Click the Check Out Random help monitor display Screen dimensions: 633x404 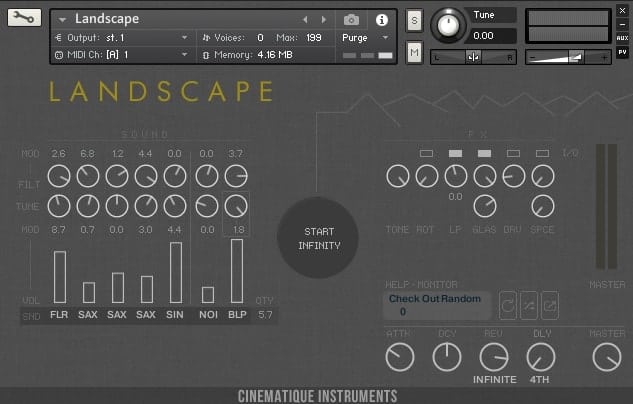pyautogui.click(x=437, y=306)
